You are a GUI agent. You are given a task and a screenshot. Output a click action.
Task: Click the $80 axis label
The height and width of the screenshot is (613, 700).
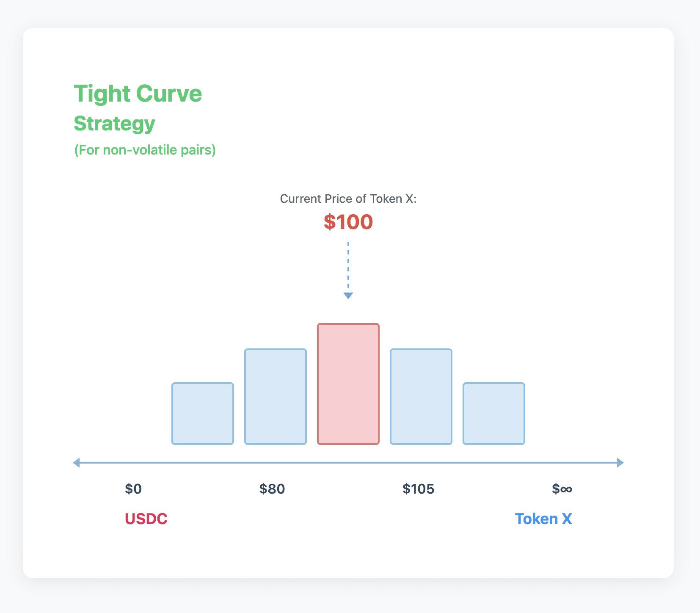click(272, 489)
